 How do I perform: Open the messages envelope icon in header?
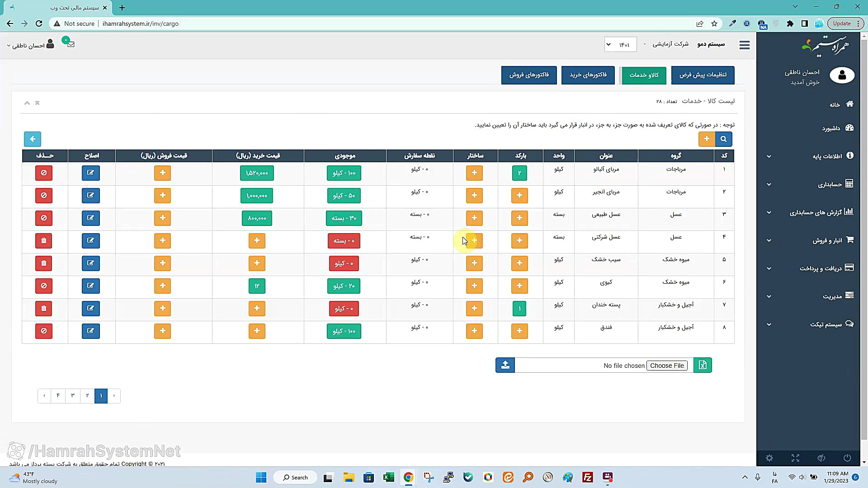71,44
